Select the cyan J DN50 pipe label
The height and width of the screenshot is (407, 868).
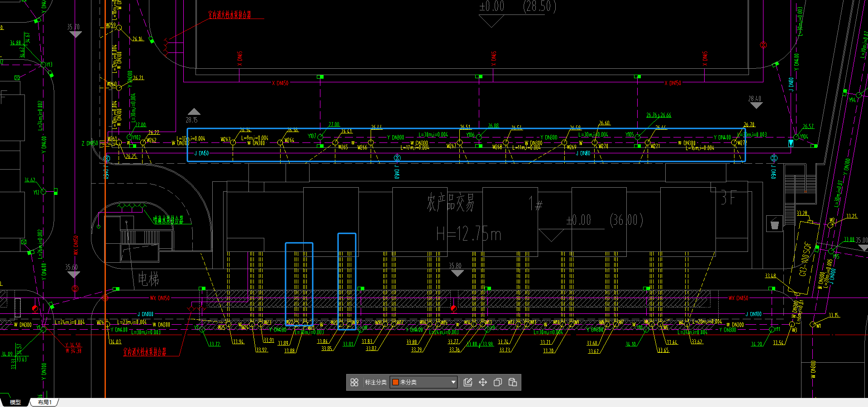click(201, 153)
